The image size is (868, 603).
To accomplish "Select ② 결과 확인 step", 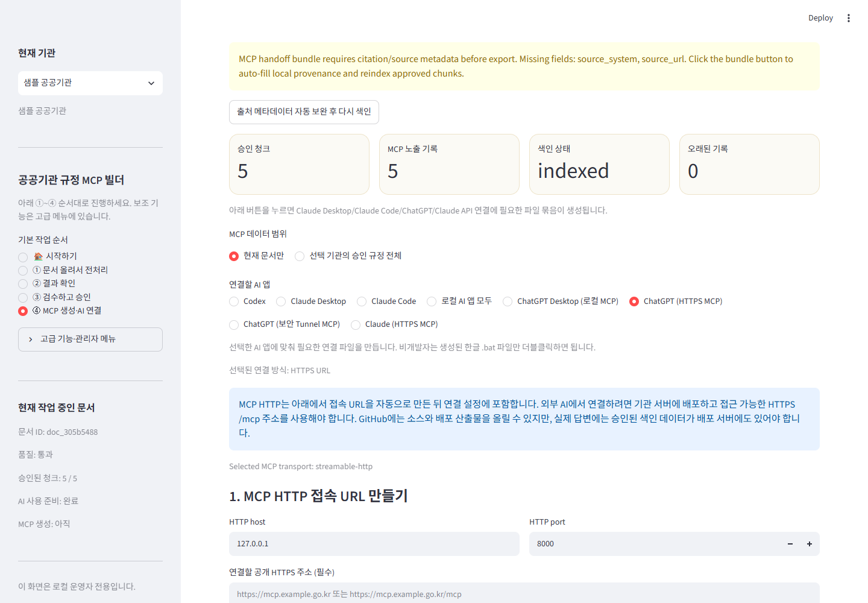I will point(47,283).
